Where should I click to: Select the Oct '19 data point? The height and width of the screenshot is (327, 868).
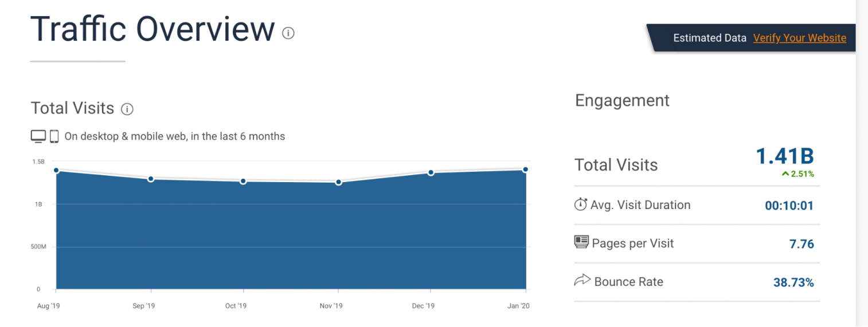point(243,181)
